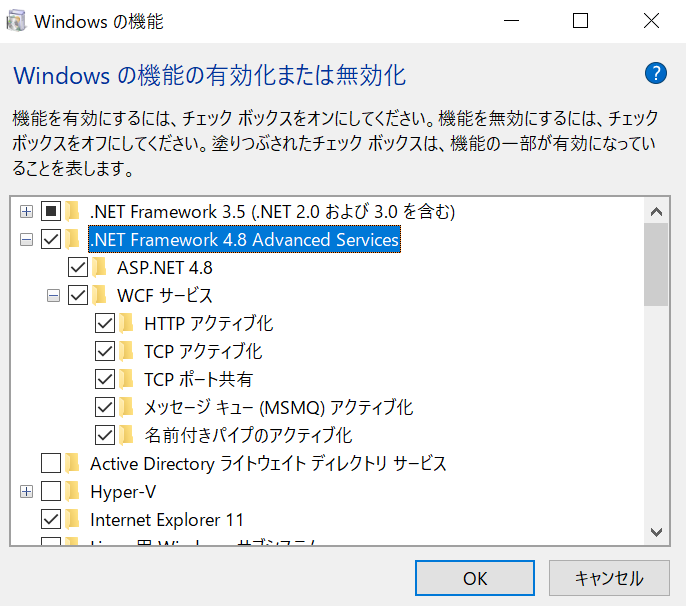Click the scrollbar down arrow
Screen dimensions: 686x606
pyautogui.click(x=656, y=532)
